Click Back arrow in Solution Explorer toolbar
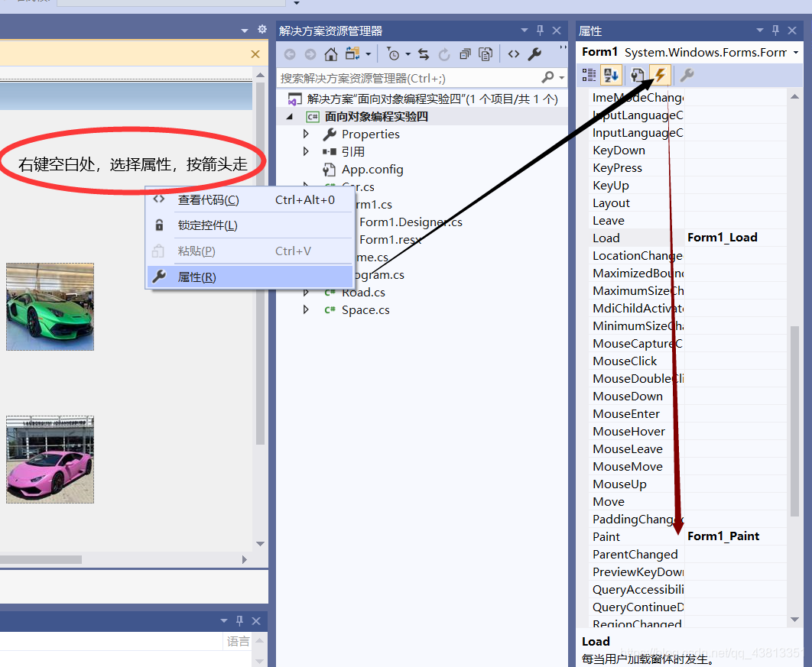The width and height of the screenshot is (812, 667). (x=290, y=54)
